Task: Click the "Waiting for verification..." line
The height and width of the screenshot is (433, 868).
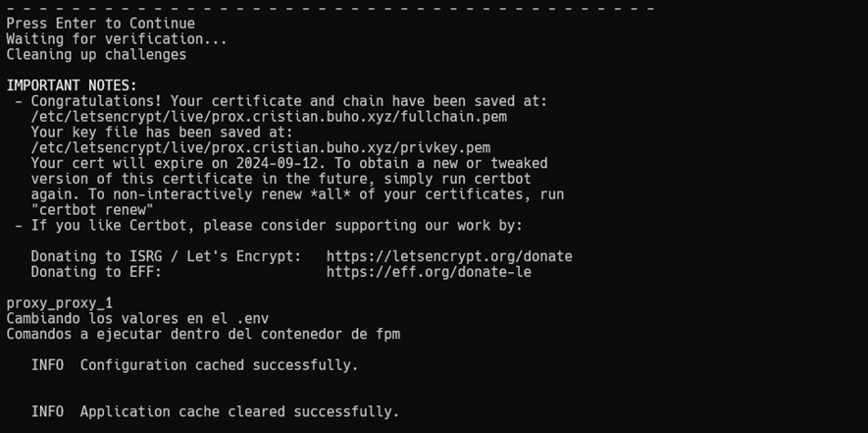Action: coord(116,39)
